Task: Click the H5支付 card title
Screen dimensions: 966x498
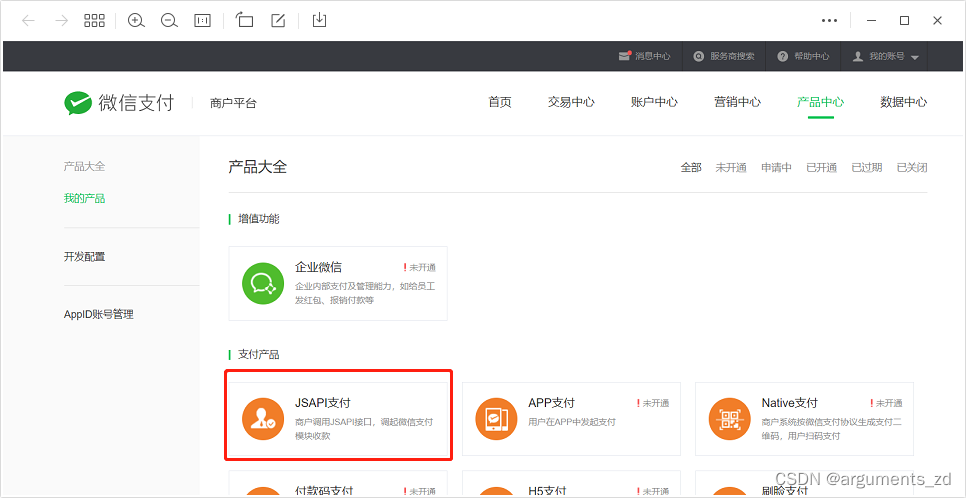Action: 547,491
